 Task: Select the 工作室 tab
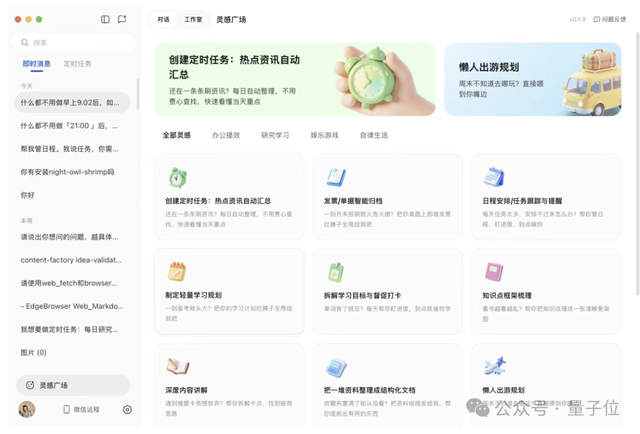point(193,19)
